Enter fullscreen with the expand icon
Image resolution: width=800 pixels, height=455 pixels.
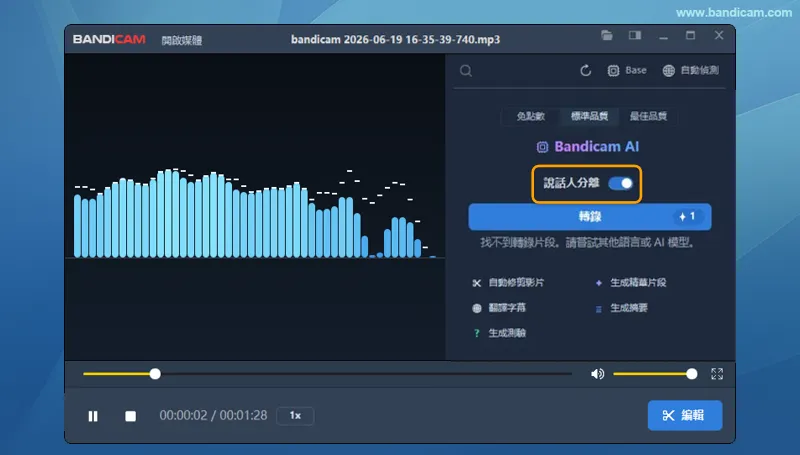pos(717,374)
